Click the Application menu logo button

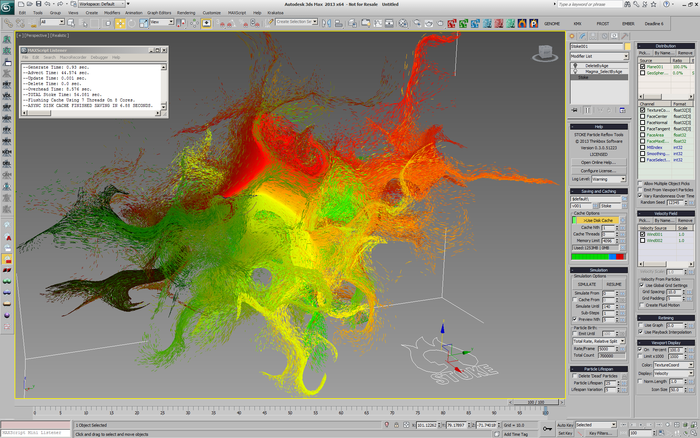(x=8, y=6)
